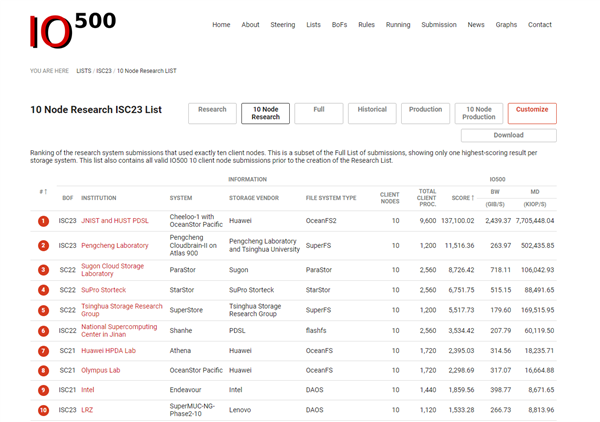Screen dimensions: 600x422
Task: Click the rank 1 red circle badge
Action: point(43,221)
